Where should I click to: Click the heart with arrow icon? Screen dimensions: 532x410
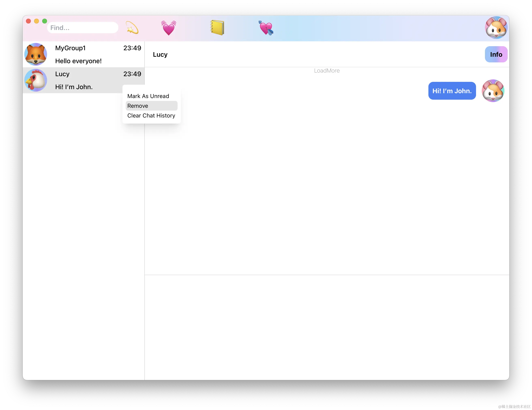[x=266, y=28]
